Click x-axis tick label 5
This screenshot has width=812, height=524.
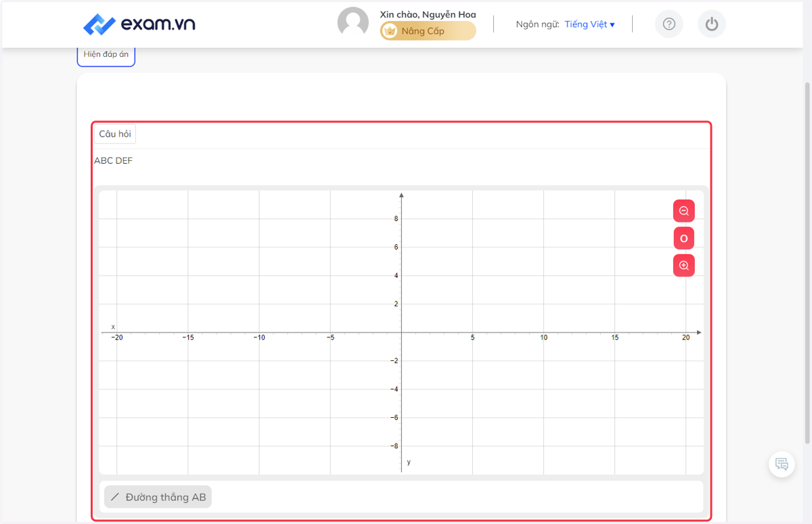point(473,337)
